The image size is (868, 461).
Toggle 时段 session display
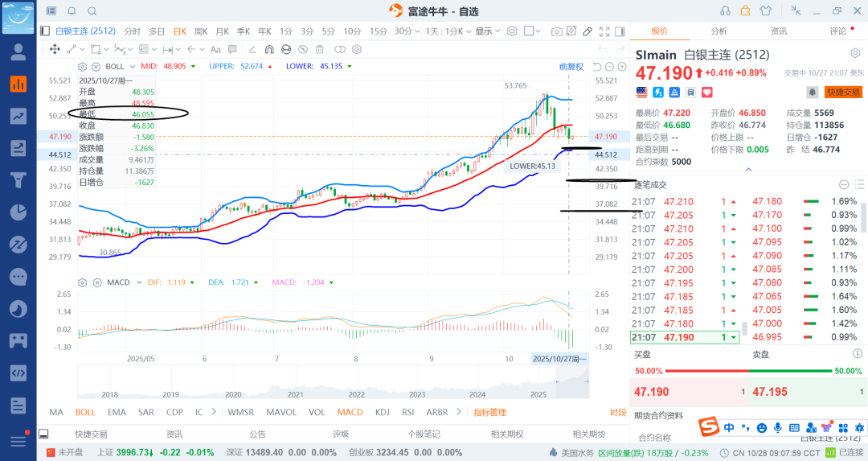pos(618,412)
